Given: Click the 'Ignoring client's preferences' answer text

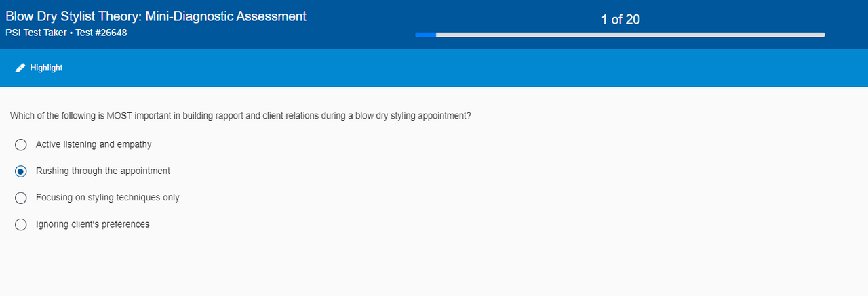Looking at the screenshot, I should (x=93, y=224).
